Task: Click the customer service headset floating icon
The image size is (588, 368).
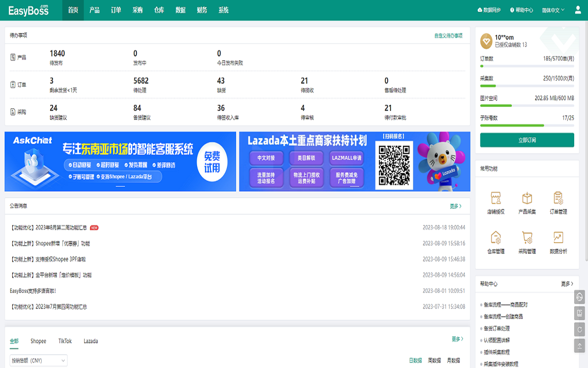Action: [580, 297]
